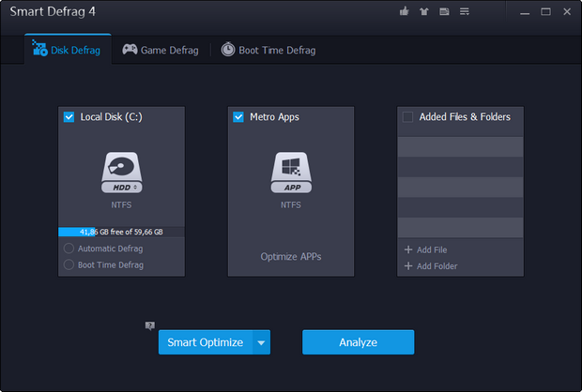
Task: Click the HDD drive icon
Action: (x=122, y=173)
